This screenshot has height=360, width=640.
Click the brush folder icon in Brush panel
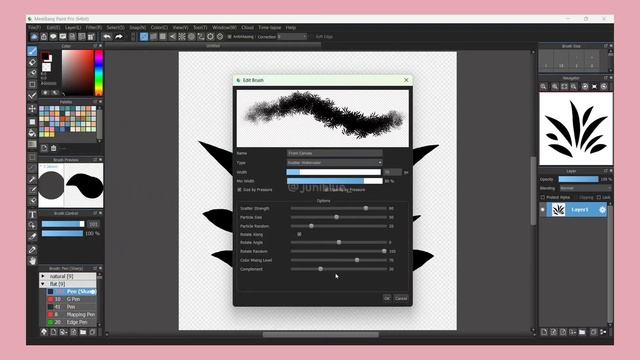[x=83, y=332]
